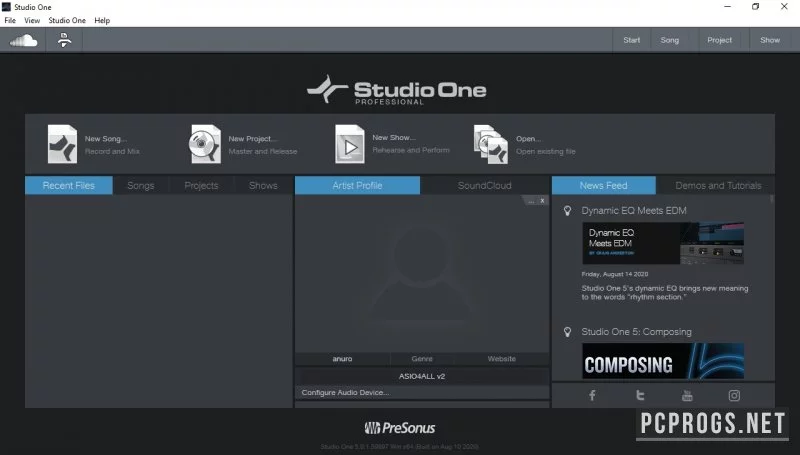
Task: Click the Website field in artist profile
Action: click(x=502, y=359)
